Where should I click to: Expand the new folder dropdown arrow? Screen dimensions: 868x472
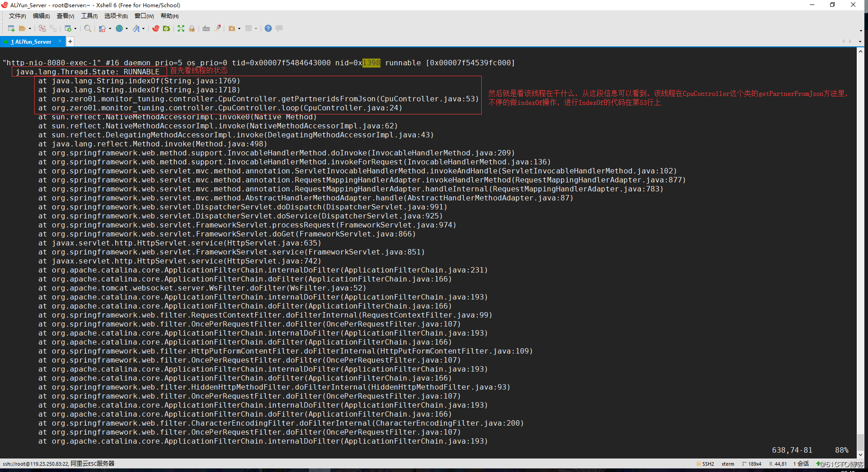coord(239,28)
